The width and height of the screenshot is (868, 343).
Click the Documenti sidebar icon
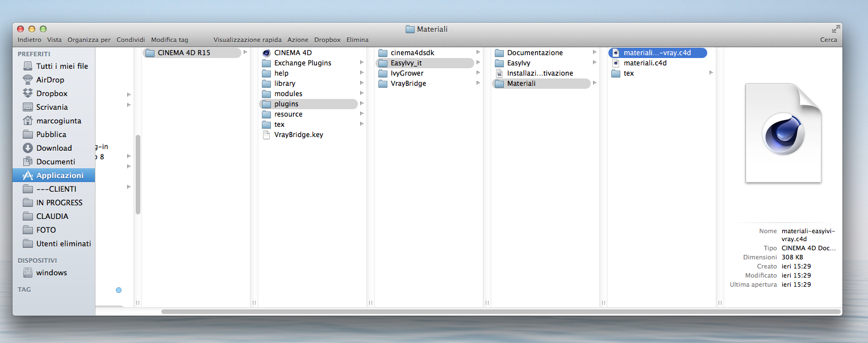(27, 162)
